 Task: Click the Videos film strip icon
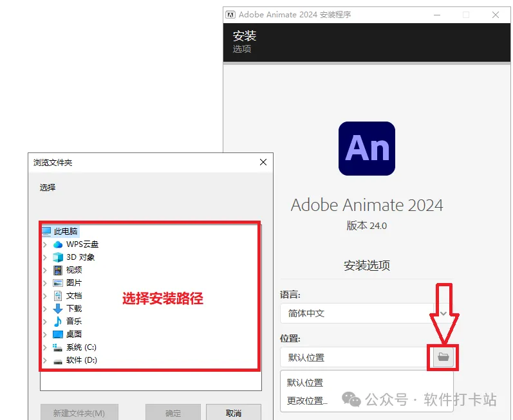tap(58, 270)
